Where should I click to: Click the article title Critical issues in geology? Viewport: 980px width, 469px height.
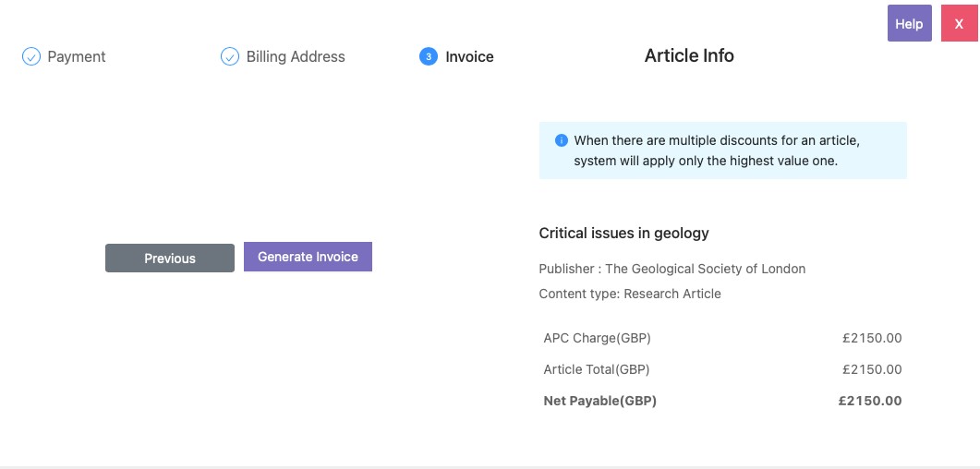pos(623,234)
